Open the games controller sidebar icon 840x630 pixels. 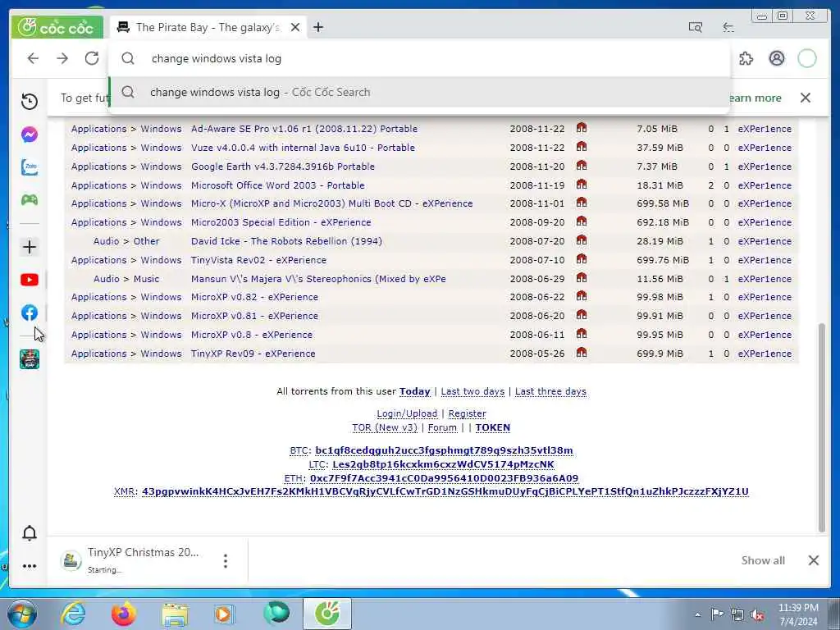(x=30, y=200)
